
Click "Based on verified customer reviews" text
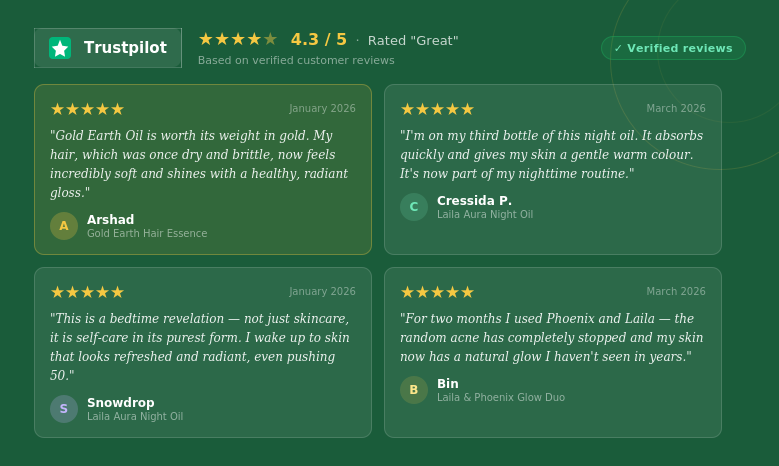[x=296, y=61]
